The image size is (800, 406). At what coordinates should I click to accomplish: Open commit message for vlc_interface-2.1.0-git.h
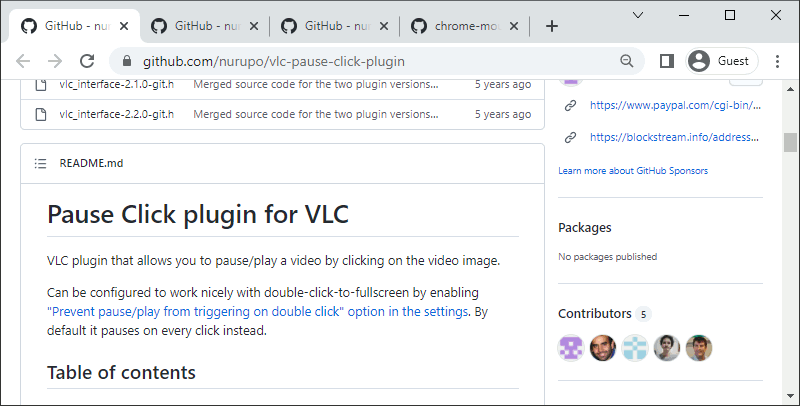316,84
